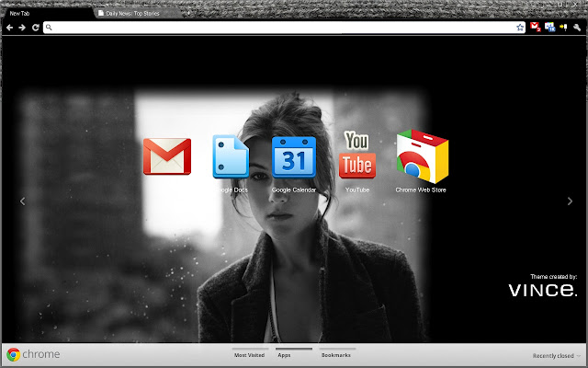The image size is (588, 368).
Task: Click the forward navigation arrow
Action: coord(22,28)
